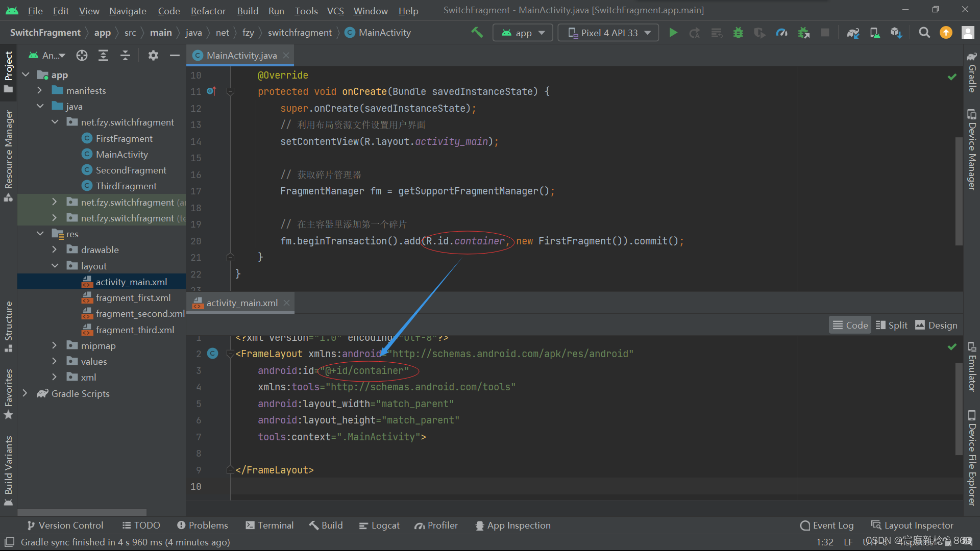Click Collapse All in the project panel
Screen dimensions: 980x551
pos(125,55)
